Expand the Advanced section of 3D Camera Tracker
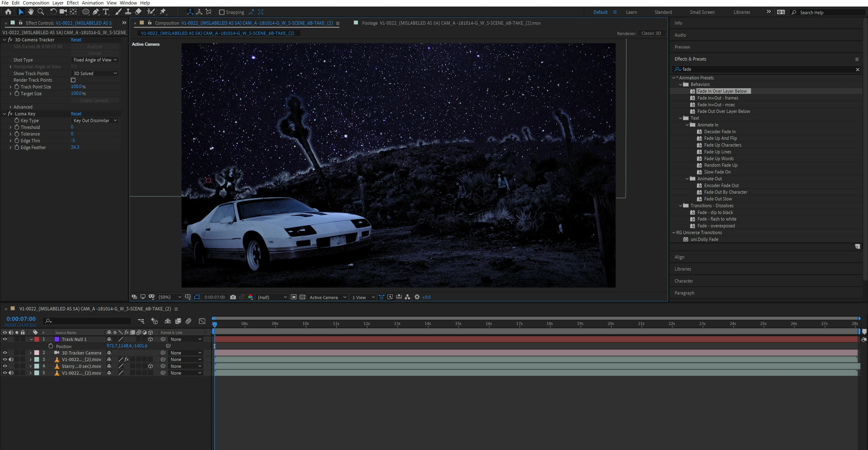Viewport: 868px width, 450px height. coord(10,107)
